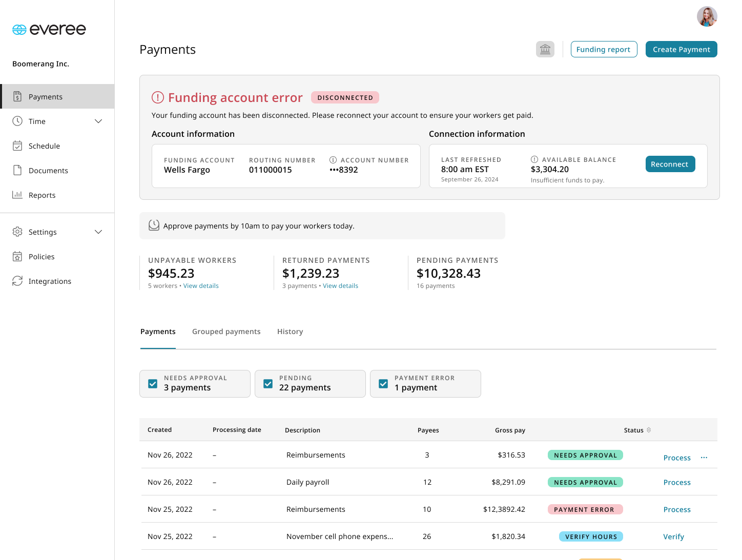Click the Status column sort icon
Image resolution: width=742 pixels, height=560 pixels.
pos(649,430)
